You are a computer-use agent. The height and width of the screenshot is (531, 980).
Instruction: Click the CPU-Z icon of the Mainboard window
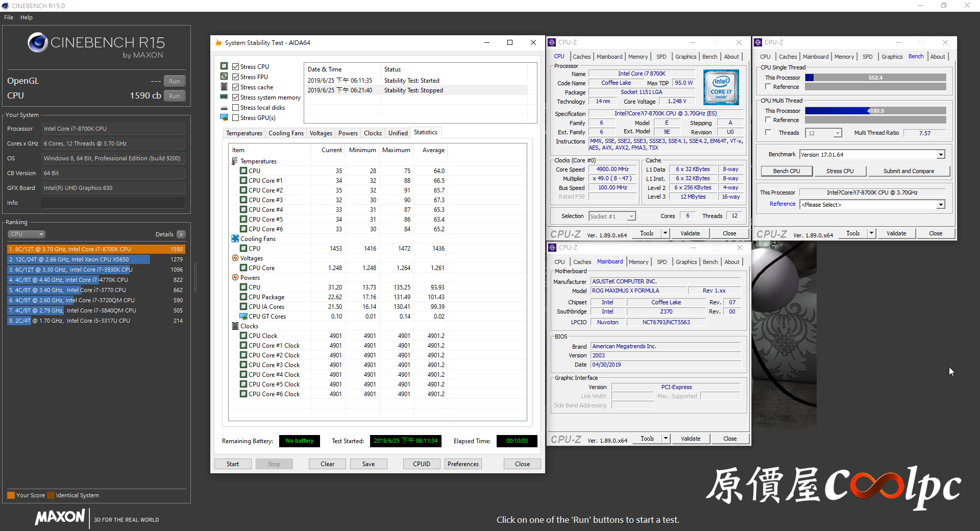pos(552,248)
